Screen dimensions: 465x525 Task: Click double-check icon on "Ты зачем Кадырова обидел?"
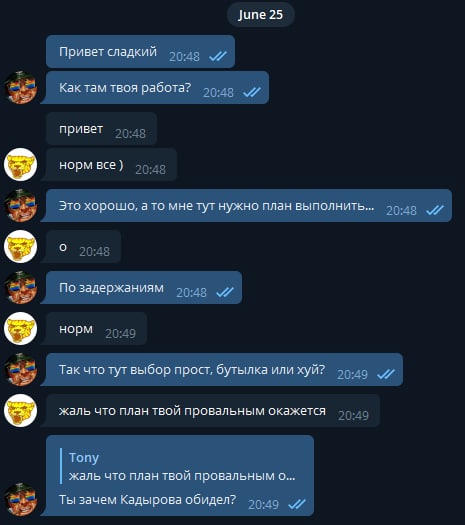[x=297, y=504]
